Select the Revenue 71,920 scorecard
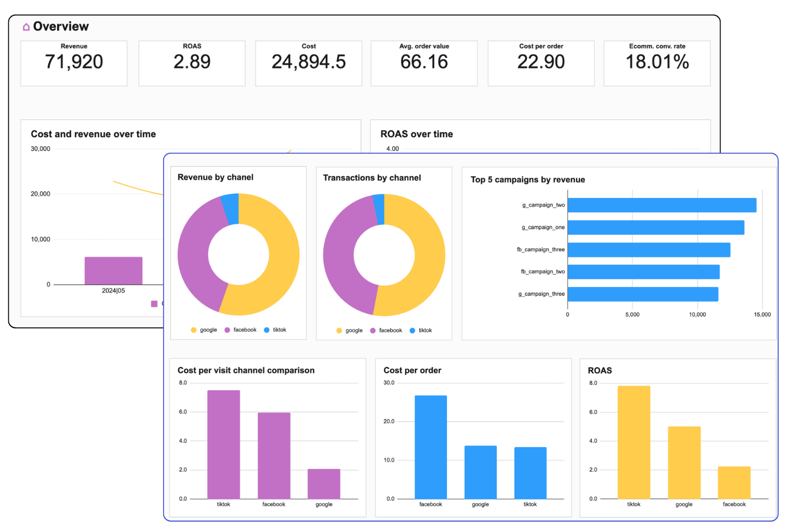Viewport: 798px width, 532px height. tap(74, 63)
